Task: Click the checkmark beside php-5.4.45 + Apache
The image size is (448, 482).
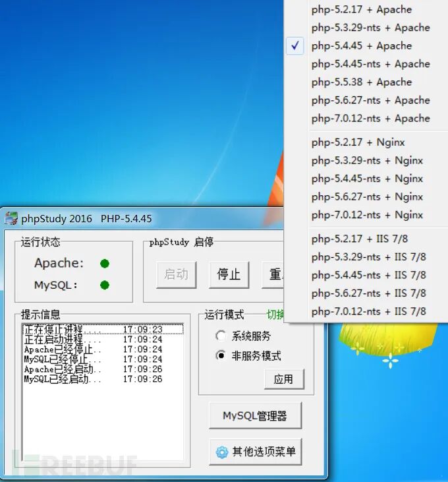Action: (x=294, y=45)
